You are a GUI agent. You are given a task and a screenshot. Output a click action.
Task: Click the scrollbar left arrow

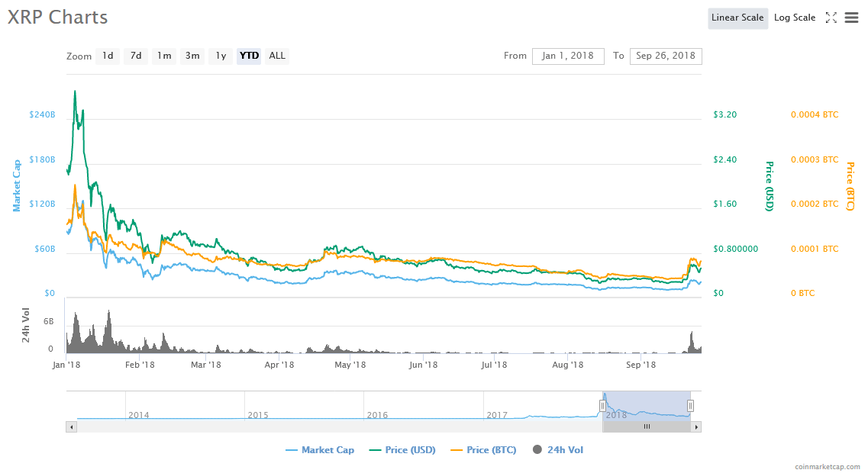[72, 427]
